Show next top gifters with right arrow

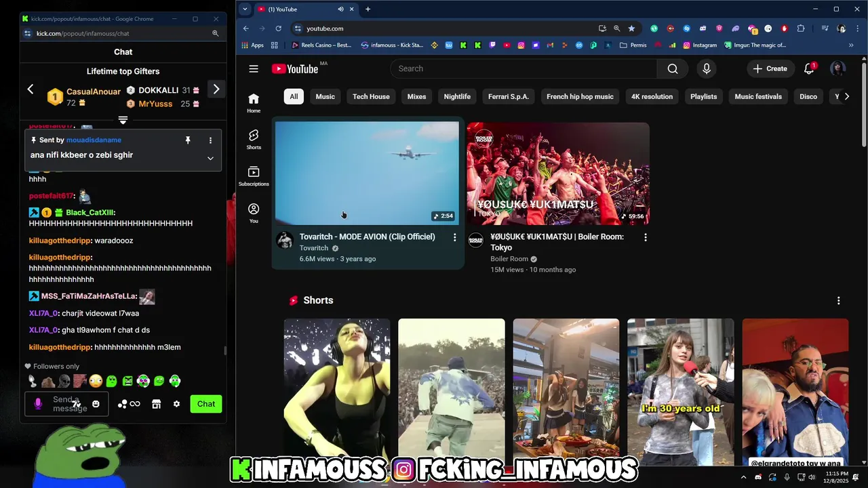[x=216, y=89]
